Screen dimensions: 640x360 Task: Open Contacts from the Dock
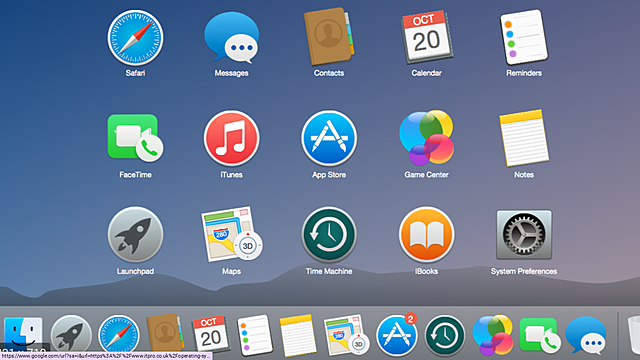(165, 334)
